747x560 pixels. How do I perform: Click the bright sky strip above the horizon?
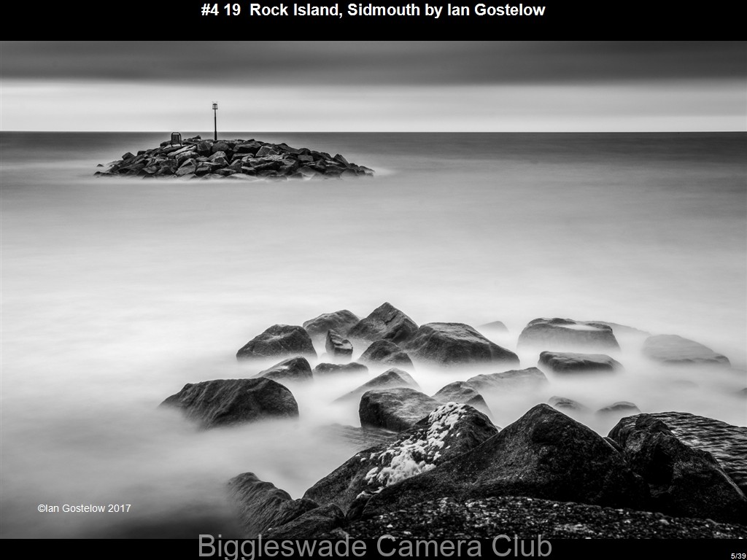tap(373, 109)
